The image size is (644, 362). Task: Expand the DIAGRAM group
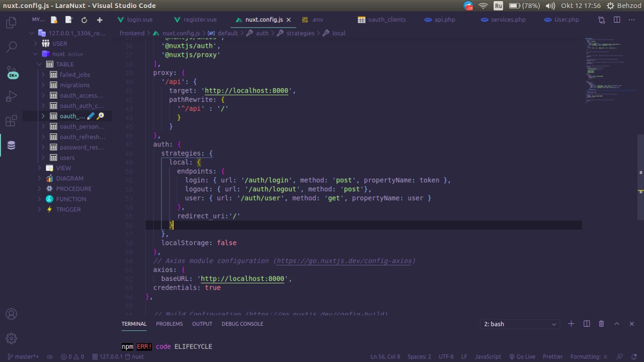pos(39,178)
